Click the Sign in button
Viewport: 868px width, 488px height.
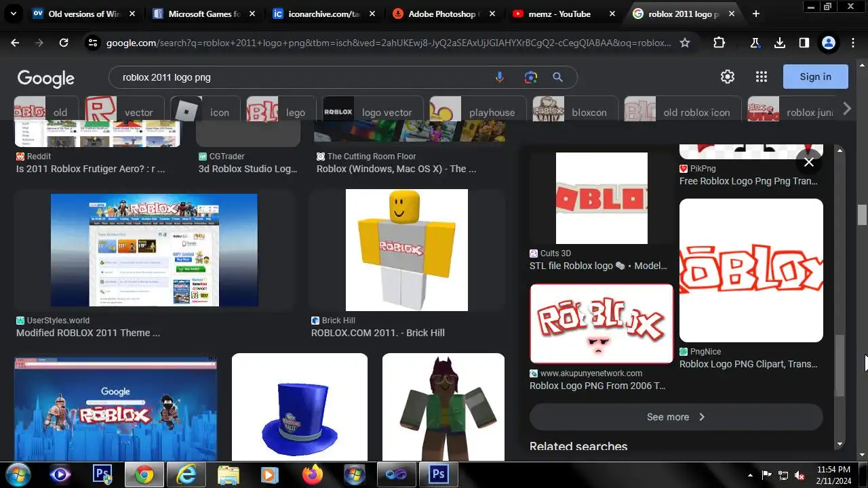pos(815,77)
